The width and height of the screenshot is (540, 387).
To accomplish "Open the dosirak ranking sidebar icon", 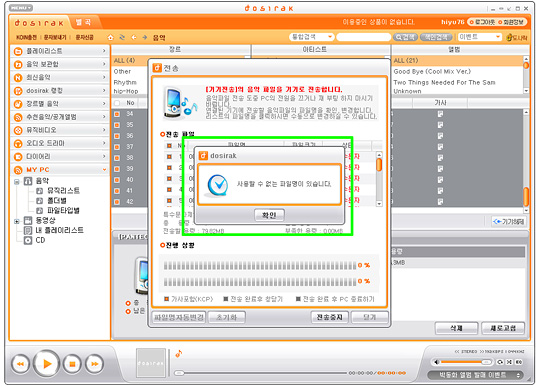I will click(x=18, y=91).
